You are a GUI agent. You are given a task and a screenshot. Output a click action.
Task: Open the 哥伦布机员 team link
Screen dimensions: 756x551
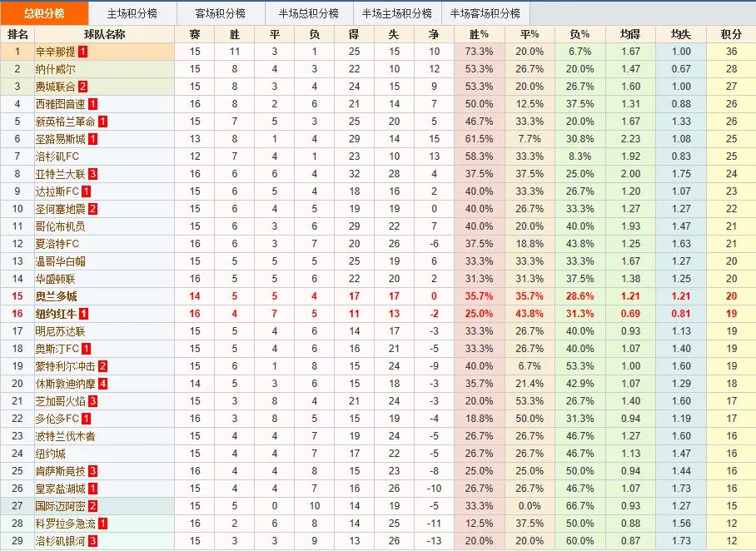point(60,226)
